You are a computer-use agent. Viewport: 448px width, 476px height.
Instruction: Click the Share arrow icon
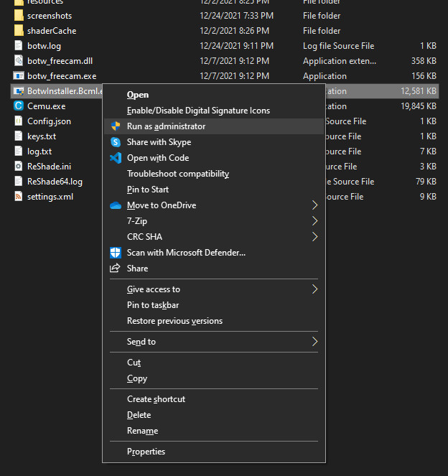point(115,269)
